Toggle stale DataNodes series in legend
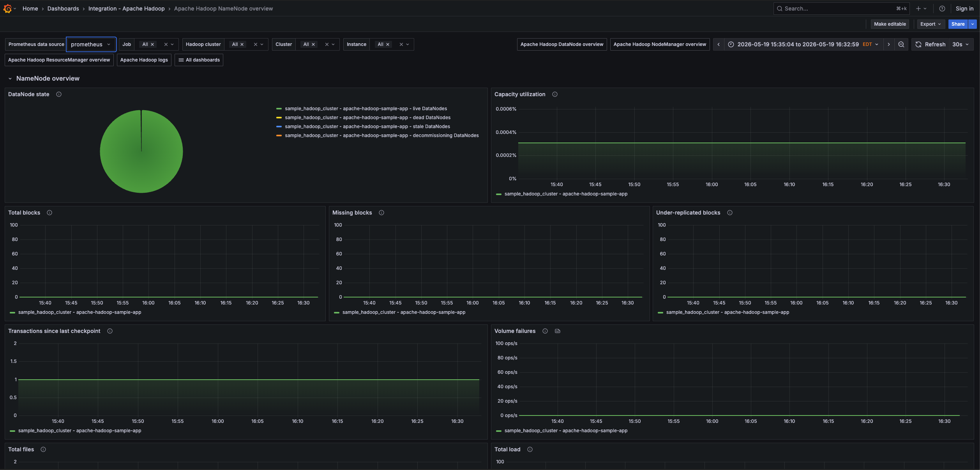This screenshot has height=470, width=980. point(367,127)
